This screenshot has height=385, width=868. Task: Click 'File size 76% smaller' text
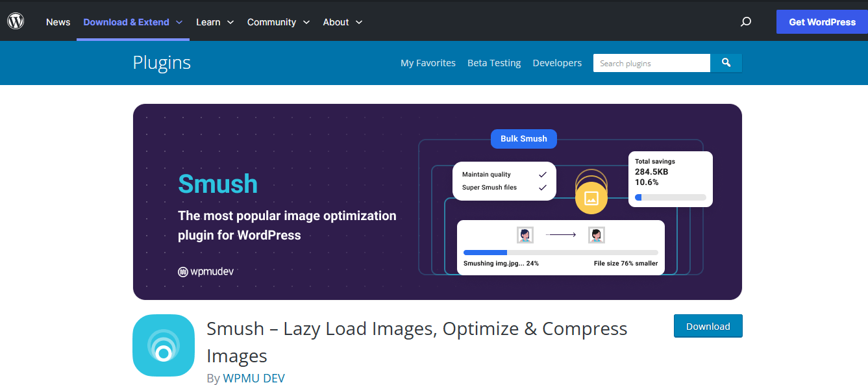pyautogui.click(x=626, y=264)
